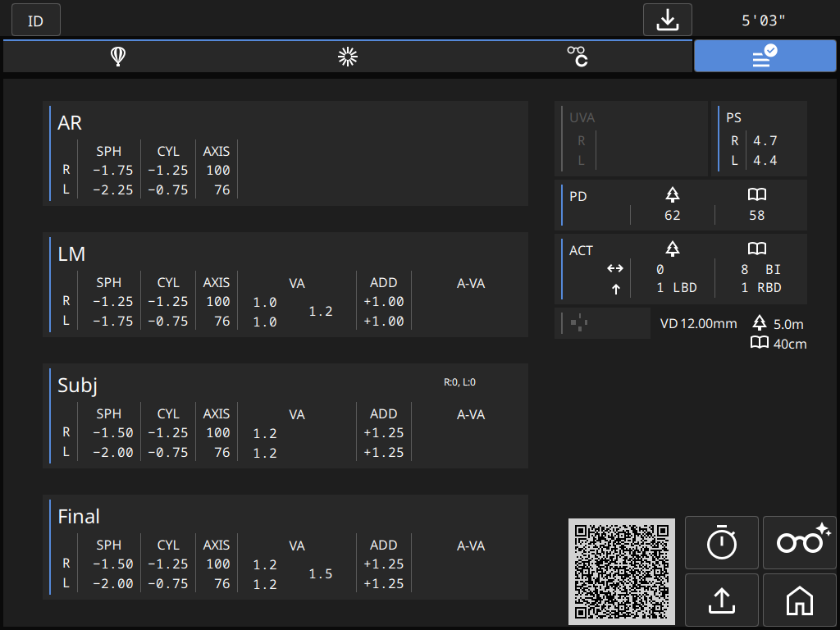Click the PS pupil size panel
840x630 pixels.
click(760, 139)
